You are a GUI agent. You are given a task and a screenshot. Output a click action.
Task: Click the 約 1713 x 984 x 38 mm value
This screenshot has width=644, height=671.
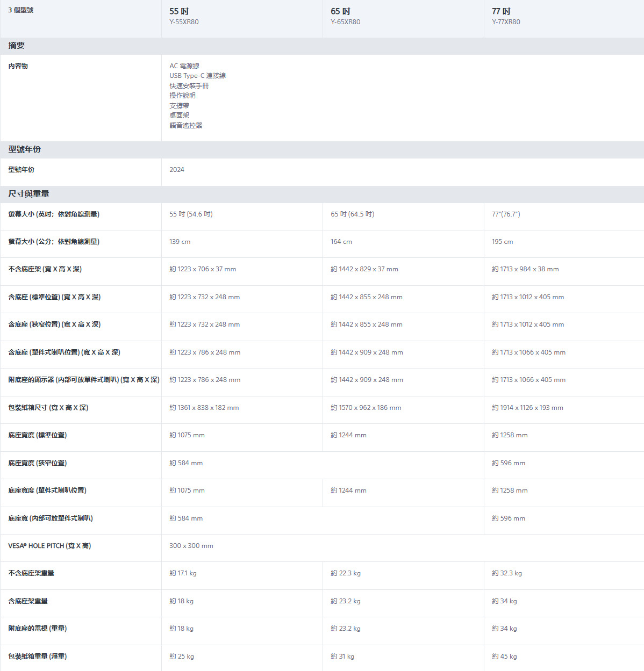tap(525, 269)
